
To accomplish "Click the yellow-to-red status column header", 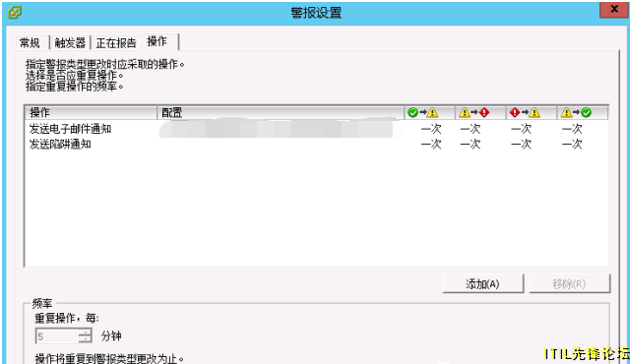I will click(x=480, y=113).
